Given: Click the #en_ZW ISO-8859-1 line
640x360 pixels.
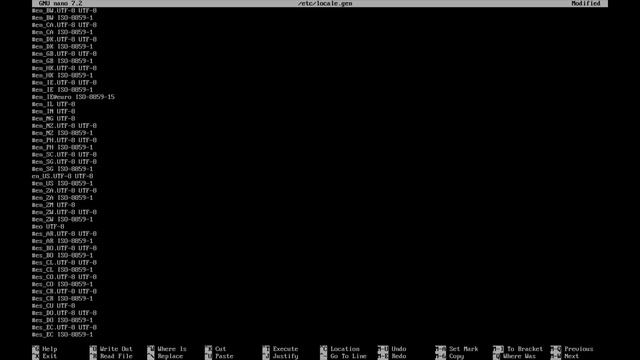Looking at the screenshot, I should click(x=62, y=220).
